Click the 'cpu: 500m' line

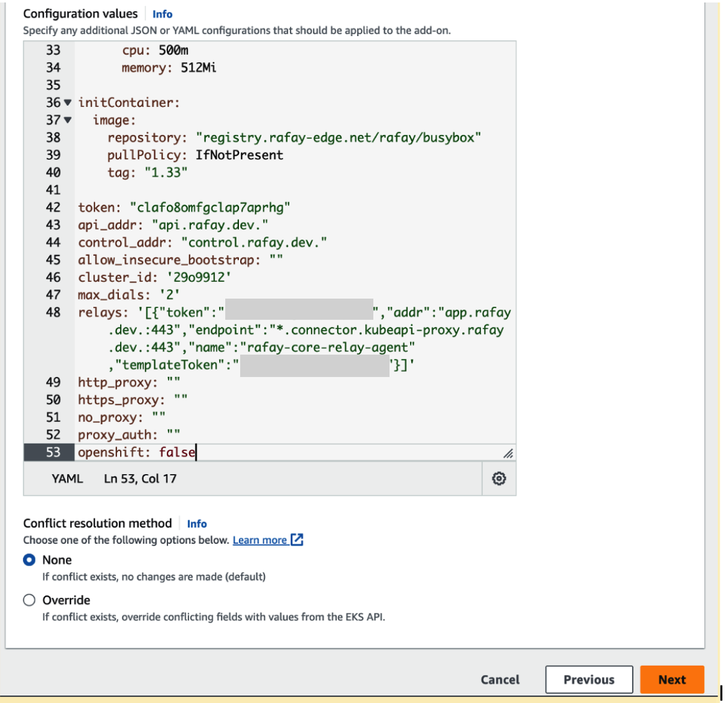(155, 50)
